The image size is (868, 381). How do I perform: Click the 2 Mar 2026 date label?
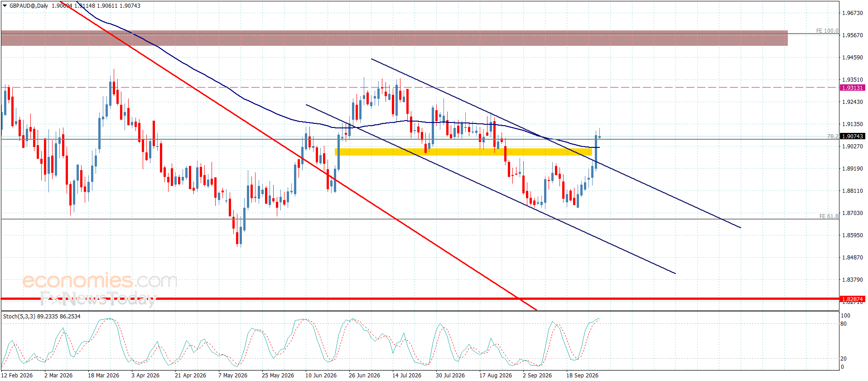click(x=58, y=376)
